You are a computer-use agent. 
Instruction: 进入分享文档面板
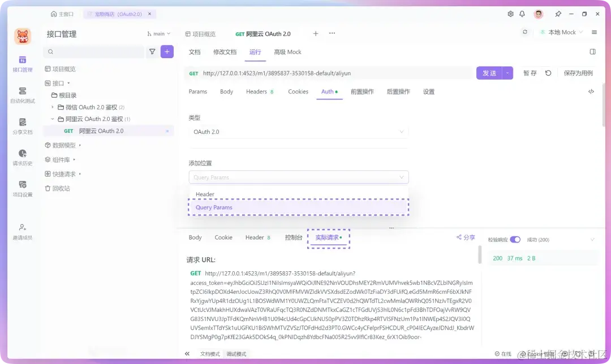point(21,125)
